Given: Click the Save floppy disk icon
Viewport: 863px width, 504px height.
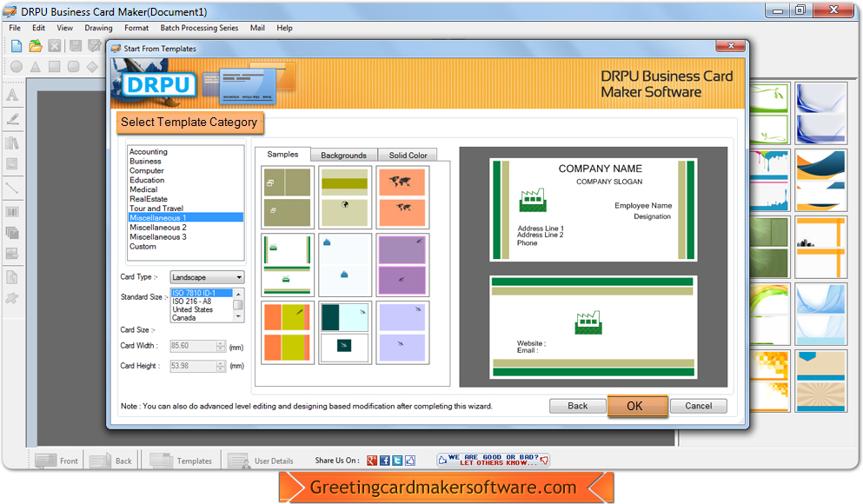Looking at the screenshot, I should tap(76, 46).
